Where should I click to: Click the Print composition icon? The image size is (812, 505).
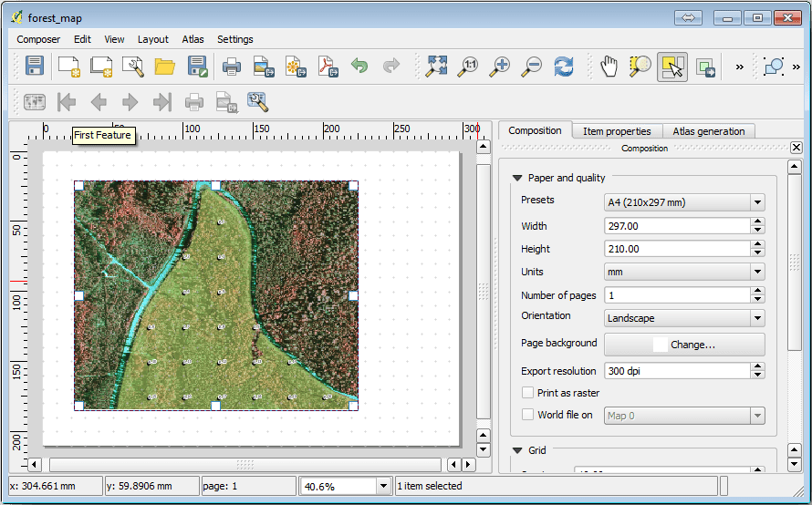point(232,66)
